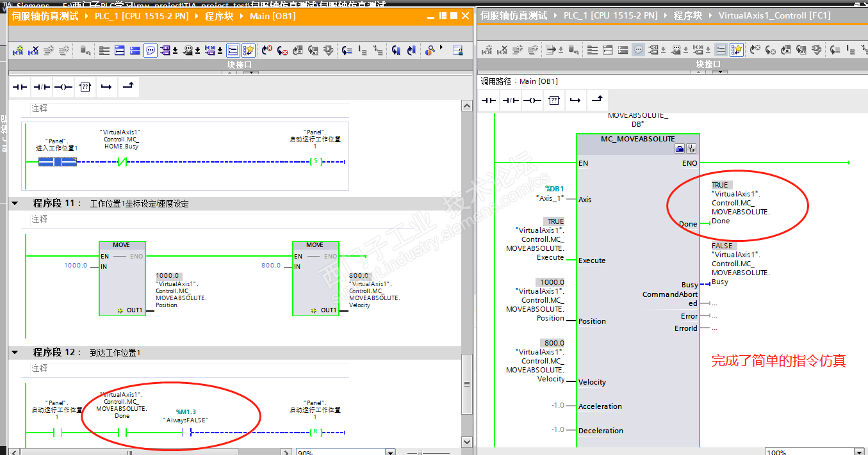
Task: Select the MC_MOVEABSOLUTE block title
Action: point(638,138)
